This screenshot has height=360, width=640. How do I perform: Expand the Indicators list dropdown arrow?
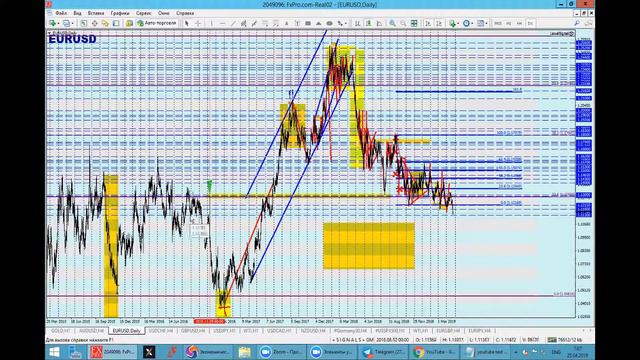coord(458,23)
